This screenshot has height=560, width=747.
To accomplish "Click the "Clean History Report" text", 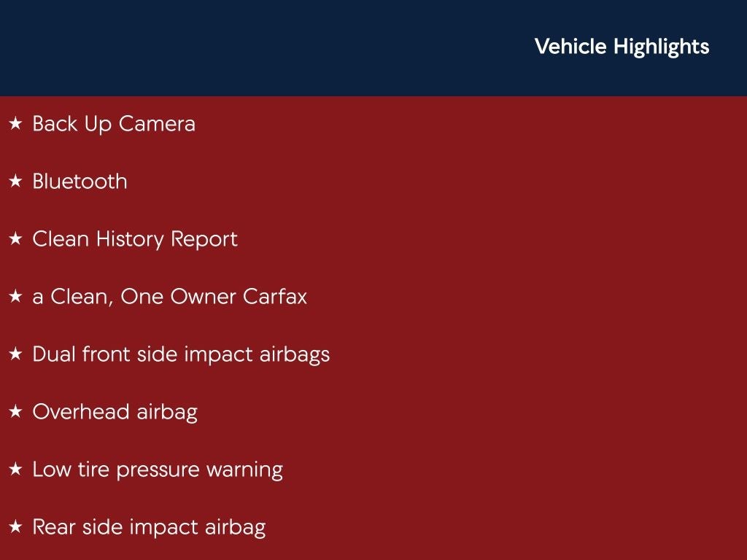I will click(135, 239).
